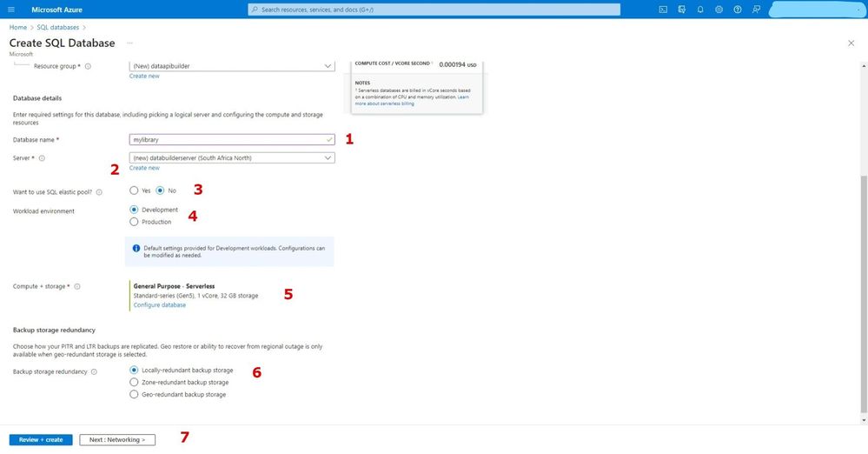Choose Production workload environment
868x454 pixels.
click(134, 222)
